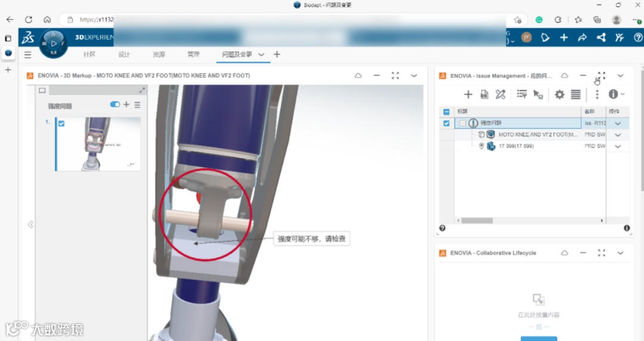Click the cursor selection mode icon
The height and width of the screenshot is (341, 644).
click(x=538, y=95)
